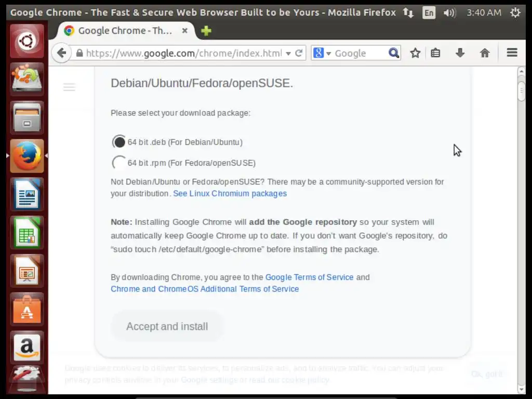Image resolution: width=532 pixels, height=399 pixels.
Task: Open Chrome and ChromeOS Additional Terms link
Action: point(205,289)
